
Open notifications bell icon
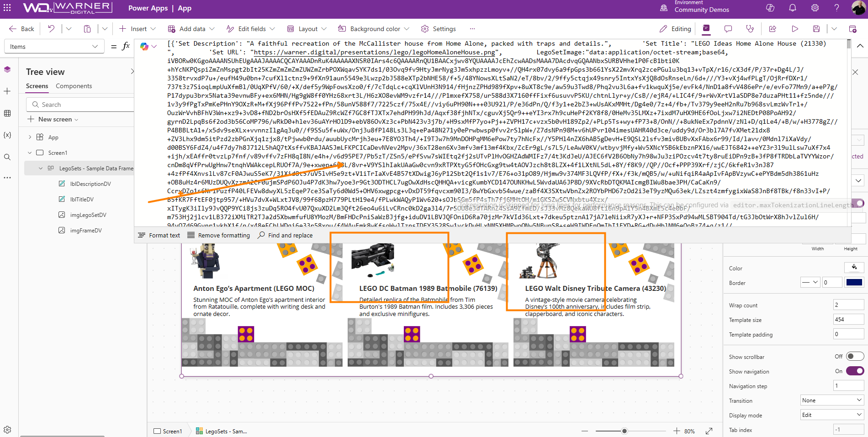tap(793, 8)
